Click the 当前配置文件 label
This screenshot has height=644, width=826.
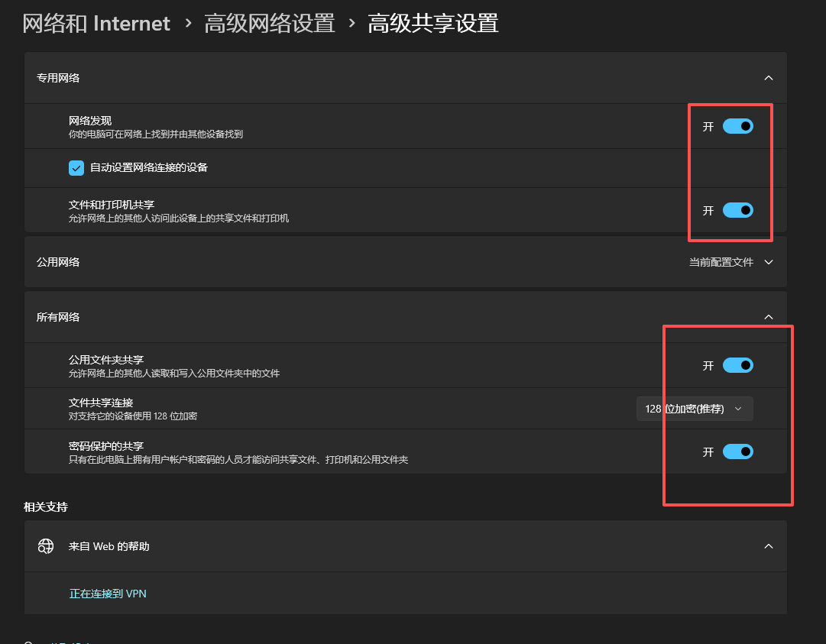click(721, 262)
